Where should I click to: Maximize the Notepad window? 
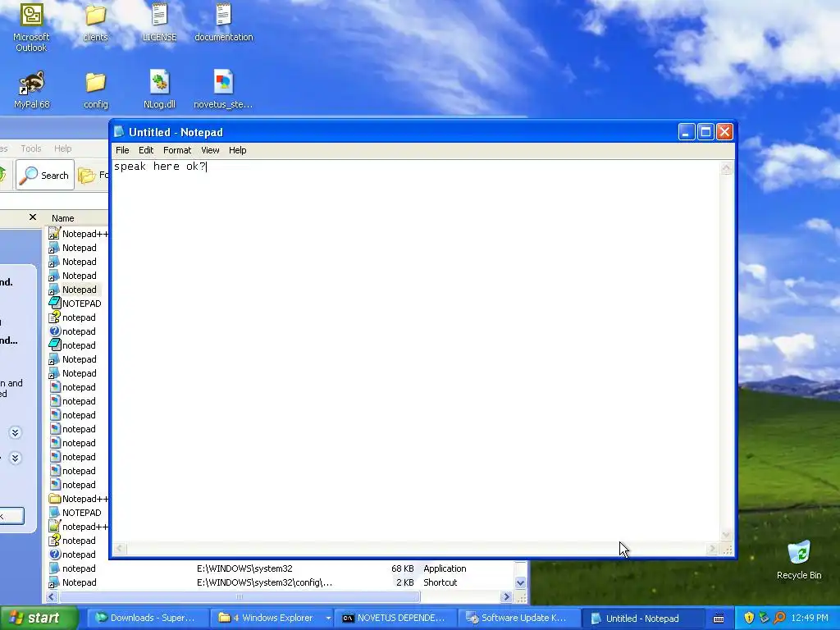(705, 132)
